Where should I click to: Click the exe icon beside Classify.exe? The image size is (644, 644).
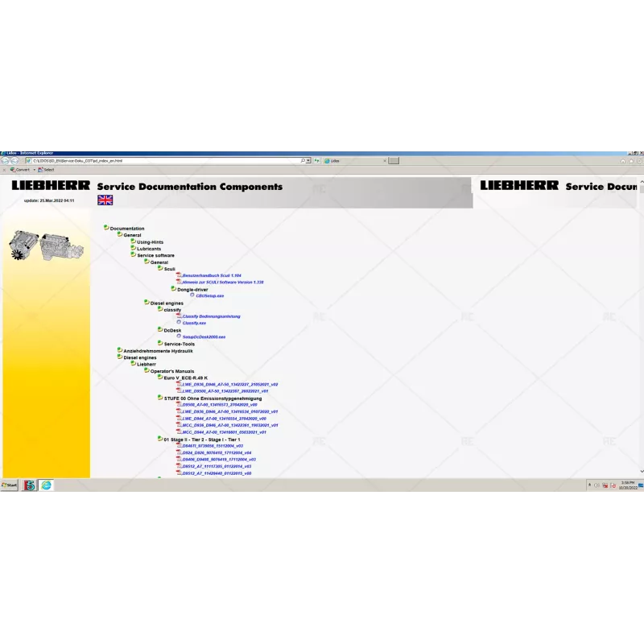coord(179,322)
